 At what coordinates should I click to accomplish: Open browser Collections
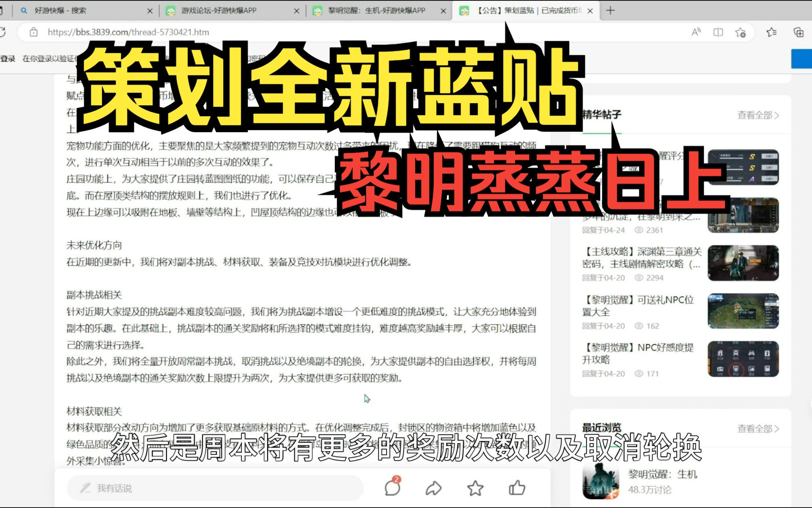798,32
